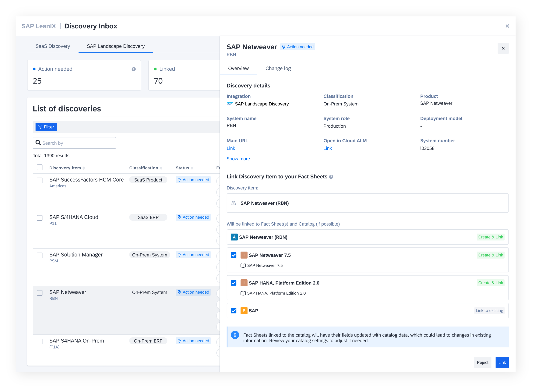Check the select-all checkbox in the table header

coord(40,167)
